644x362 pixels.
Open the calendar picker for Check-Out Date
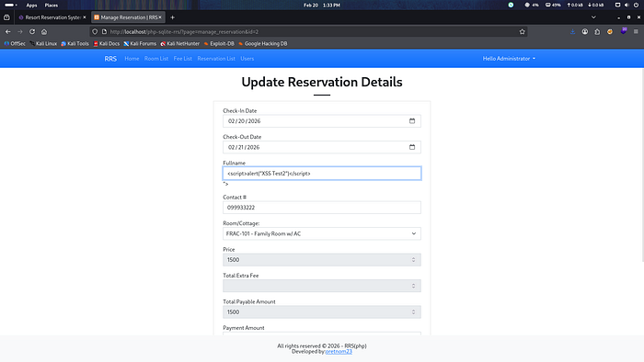coord(412,147)
